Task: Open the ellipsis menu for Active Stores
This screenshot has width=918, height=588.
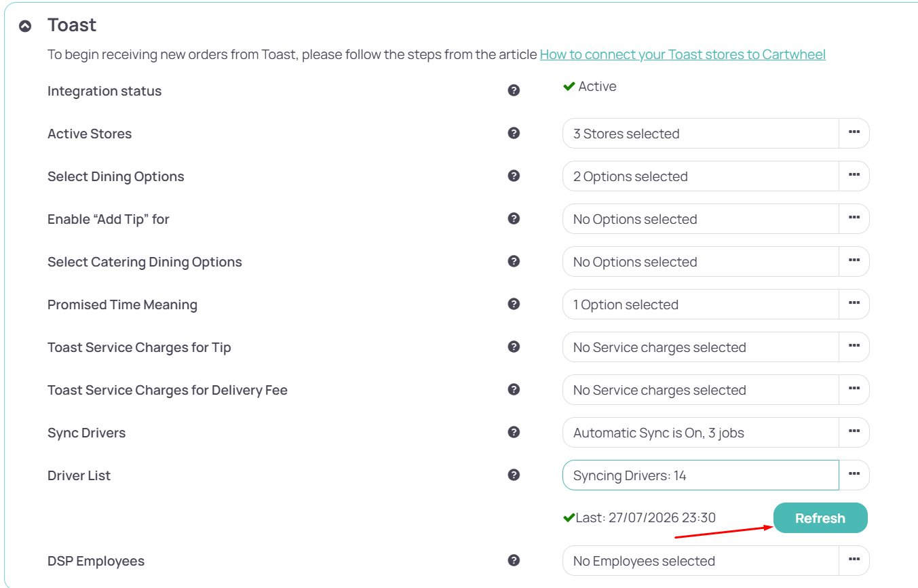Action: tap(854, 134)
